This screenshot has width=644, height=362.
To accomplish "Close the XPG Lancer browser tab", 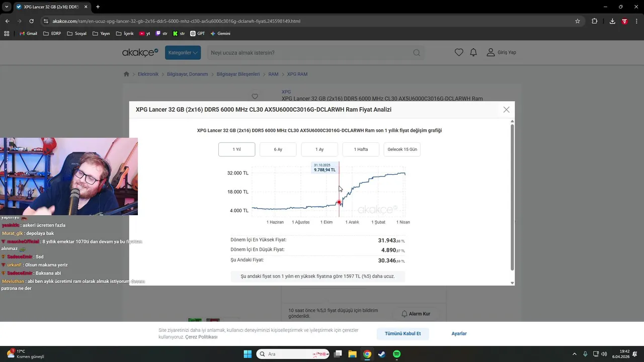I will click(x=86, y=7).
